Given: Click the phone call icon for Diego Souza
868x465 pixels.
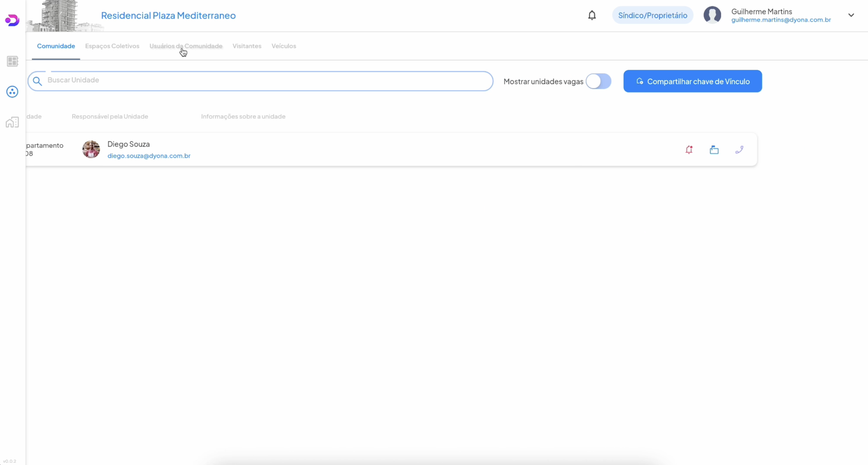Looking at the screenshot, I should (x=739, y=149).
